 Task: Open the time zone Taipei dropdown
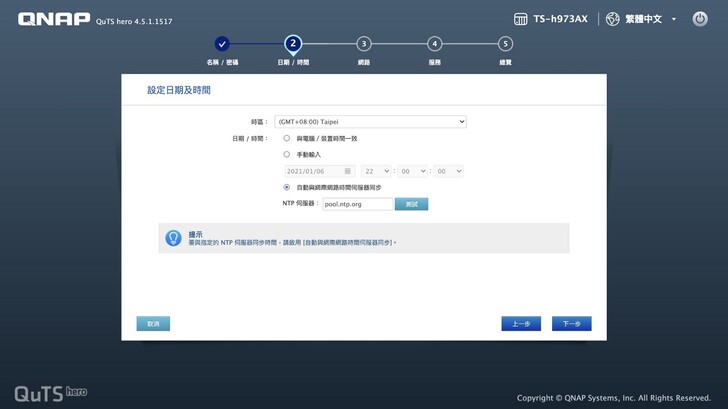point(370,122)
